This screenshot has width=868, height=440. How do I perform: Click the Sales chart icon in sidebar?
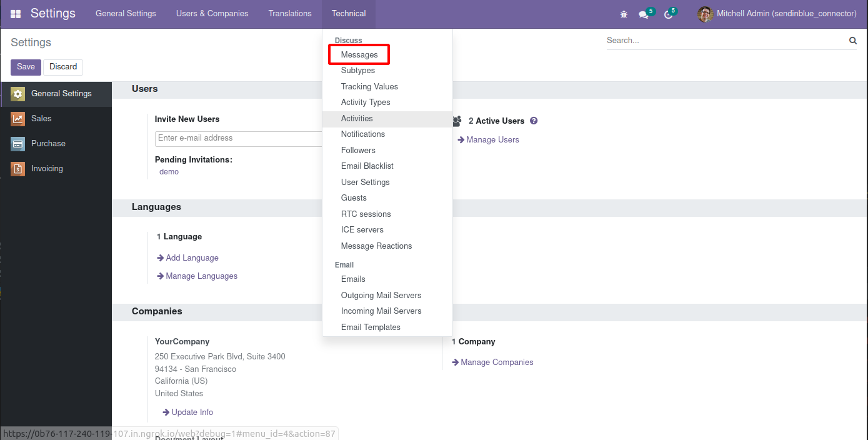point(17,119)
